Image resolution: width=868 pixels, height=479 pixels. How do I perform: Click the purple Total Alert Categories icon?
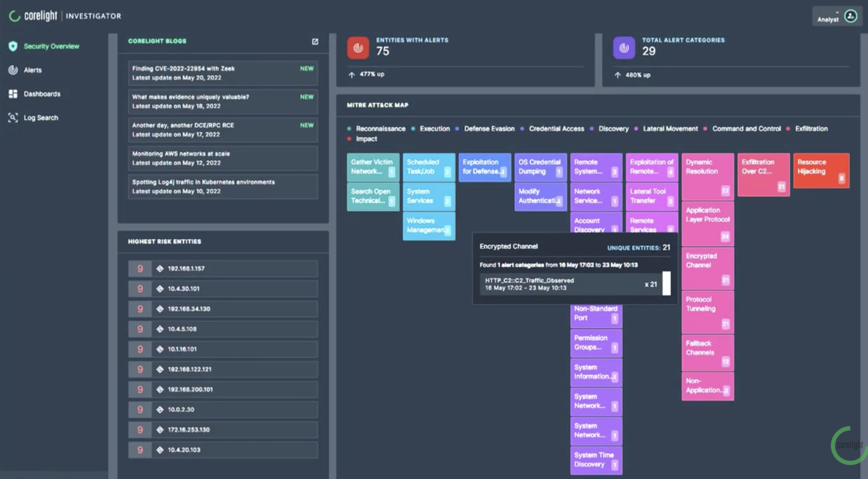point(624,48)
